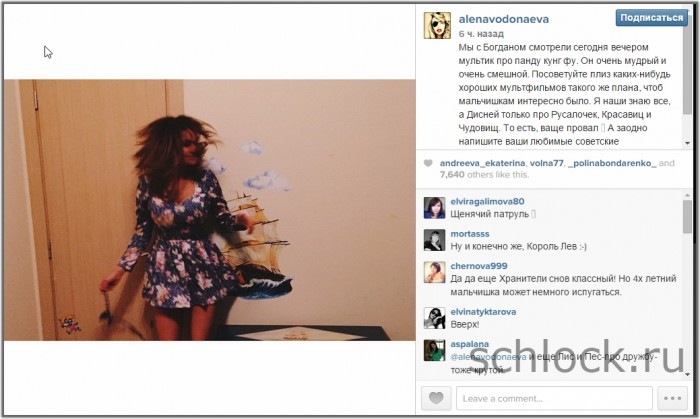This screenshot has height=419, width=700.
Task: Click the comments list scrollbar thumb
Action: click(x=687, y=216)
